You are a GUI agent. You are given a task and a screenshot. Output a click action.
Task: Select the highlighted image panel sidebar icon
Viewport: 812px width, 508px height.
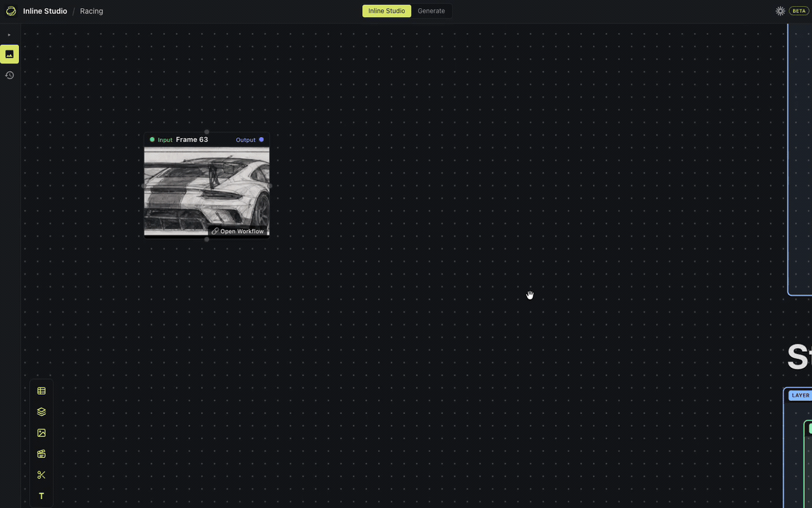click(x=10, y=54)
